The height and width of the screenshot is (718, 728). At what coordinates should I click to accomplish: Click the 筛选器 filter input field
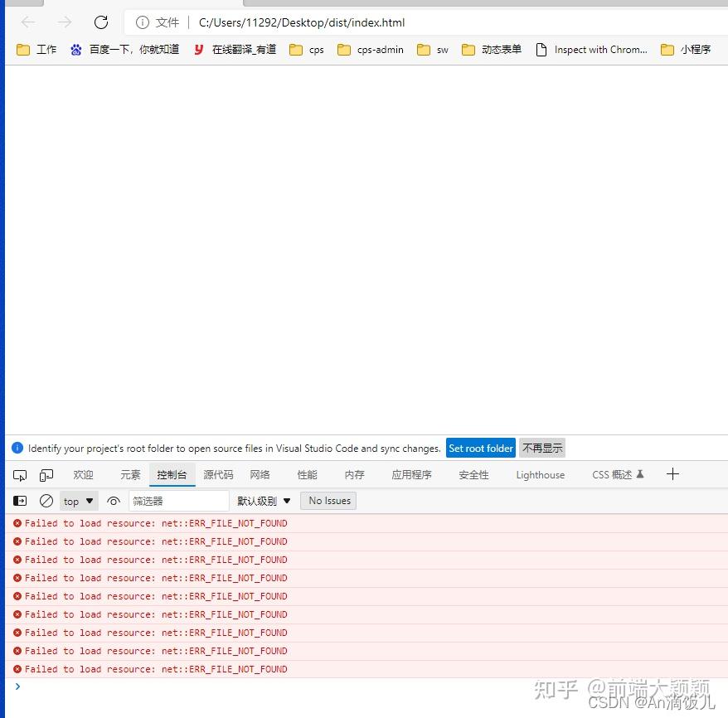178,500
